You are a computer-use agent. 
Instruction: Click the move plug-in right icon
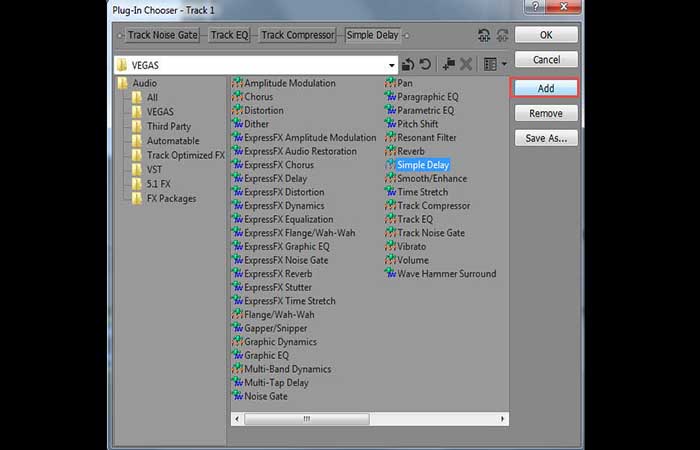click(x=502, y=35)
